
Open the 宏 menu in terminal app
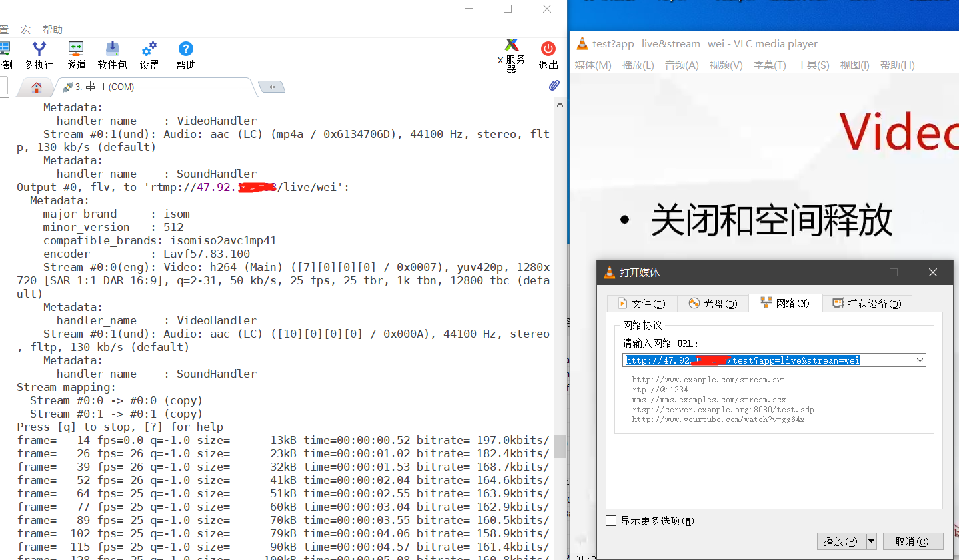26,29
